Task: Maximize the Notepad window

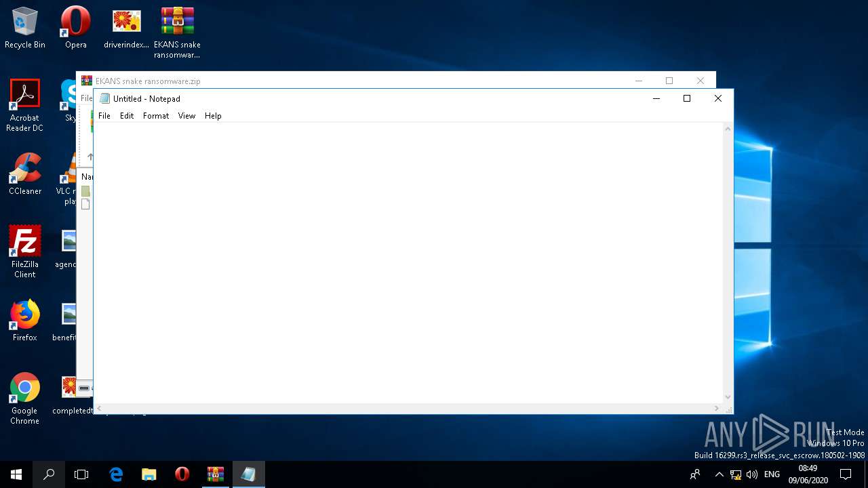Action: tap(687, 98)
